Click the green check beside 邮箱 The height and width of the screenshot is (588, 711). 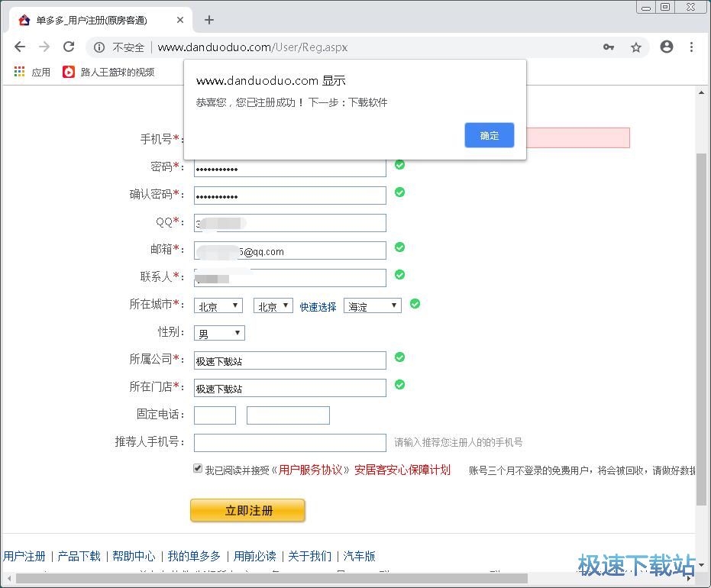pyautogui.click(x=399, y=247)
